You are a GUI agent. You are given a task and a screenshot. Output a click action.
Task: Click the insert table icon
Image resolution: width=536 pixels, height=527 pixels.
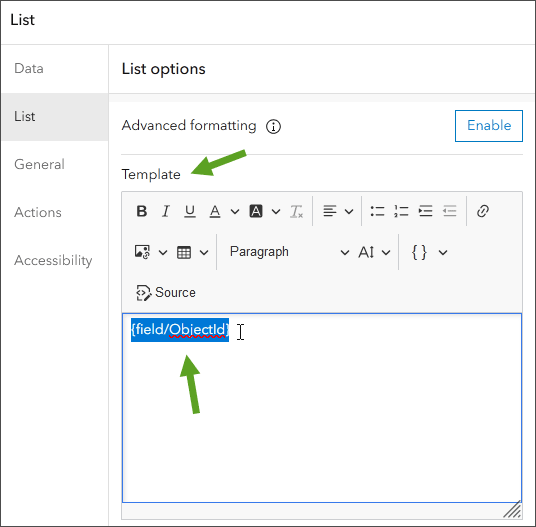(184, 252)
